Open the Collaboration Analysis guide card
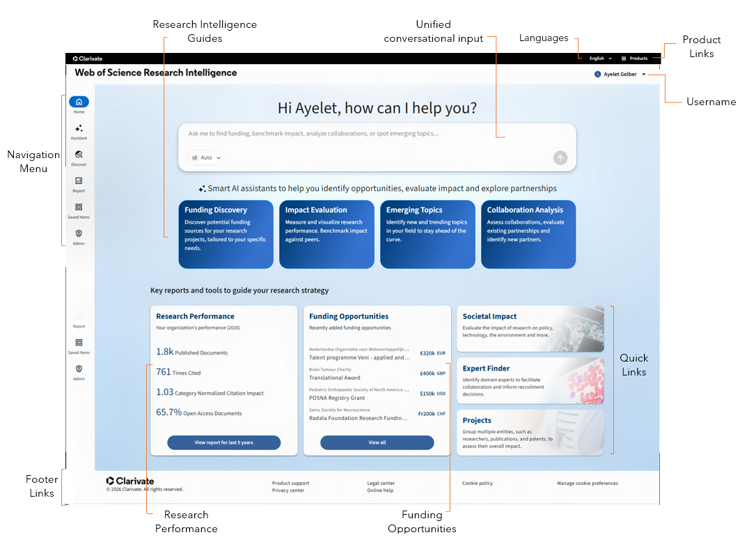The width and height of the screenshot is (756, 551). pos(528,235)
